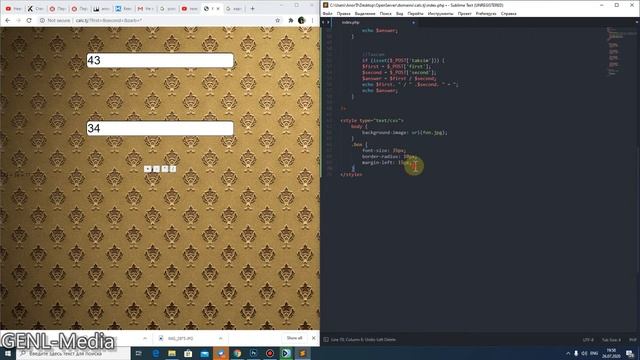The image size is (640, 360).
Task: Close the Chrome downloads bar
Action: (x=313, y=338)
